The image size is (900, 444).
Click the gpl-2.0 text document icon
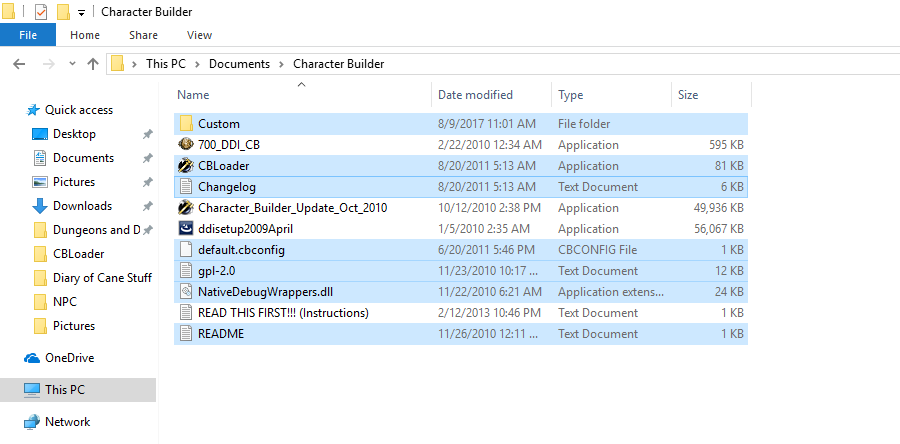click(185, 271)
